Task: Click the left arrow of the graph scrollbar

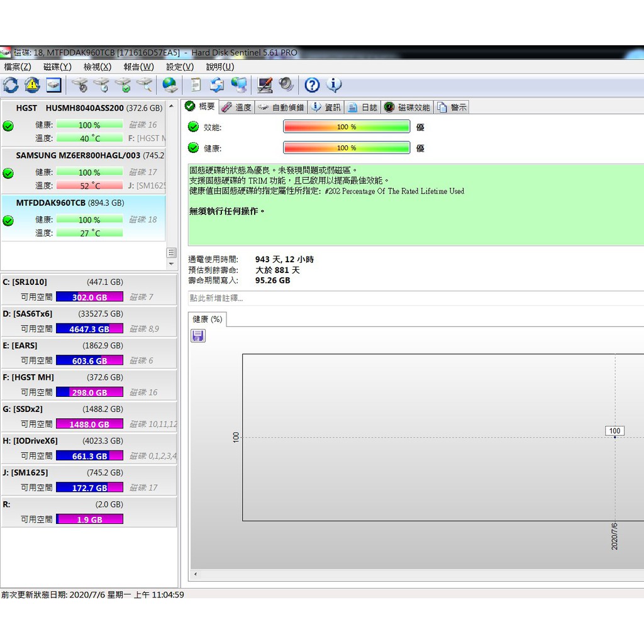Action: [195, 574]
